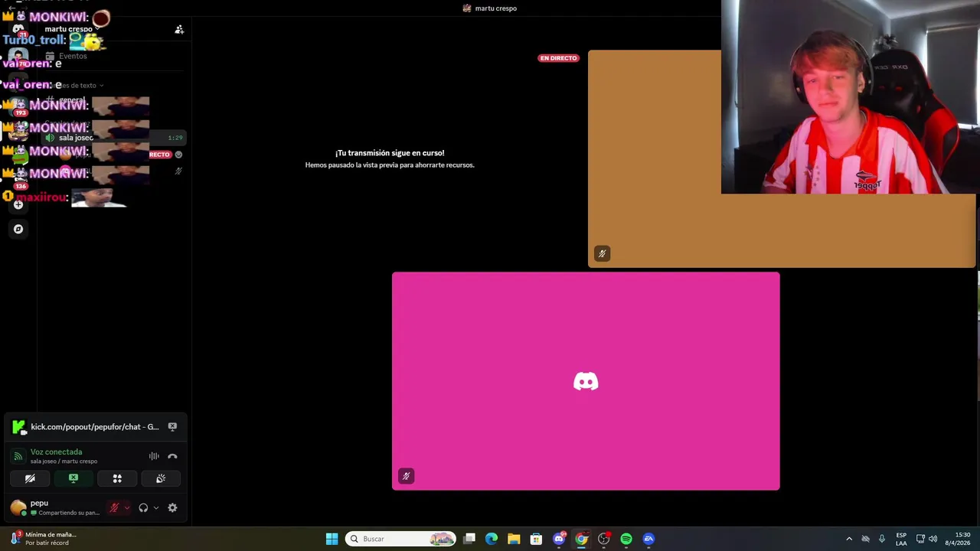Launch Microsoft Edge from taskbar
Viewport: 980px width, 551px height.
point(492,539)
